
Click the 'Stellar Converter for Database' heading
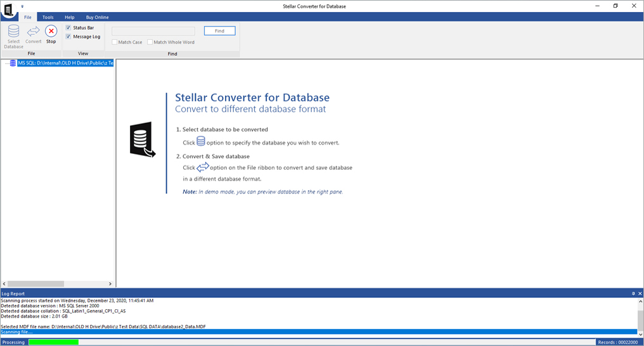[x=252, y=98]
